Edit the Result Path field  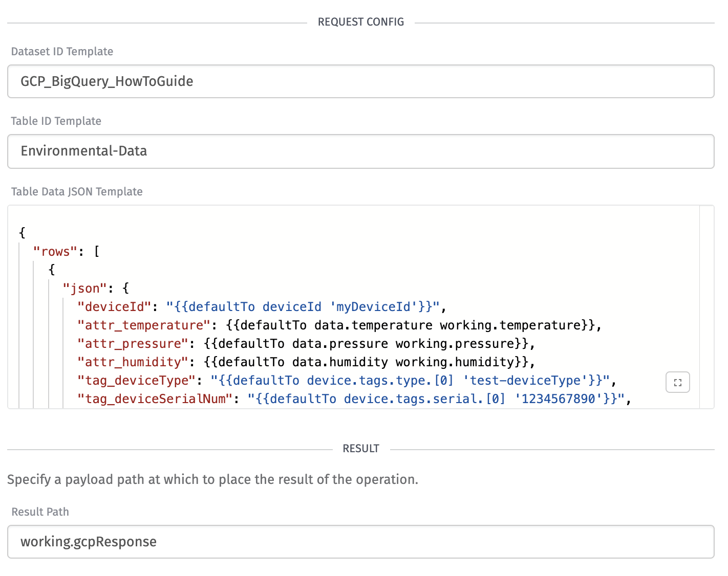click(360, 542)
